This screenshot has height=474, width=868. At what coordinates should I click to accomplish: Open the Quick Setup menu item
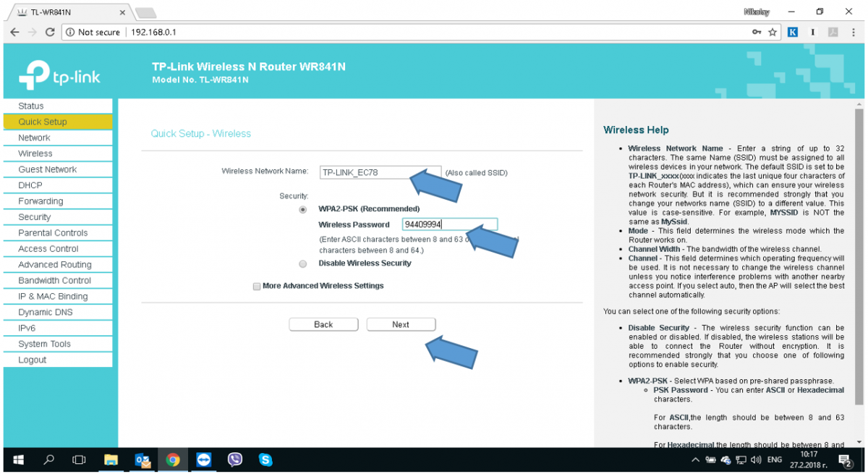point(58,122)
